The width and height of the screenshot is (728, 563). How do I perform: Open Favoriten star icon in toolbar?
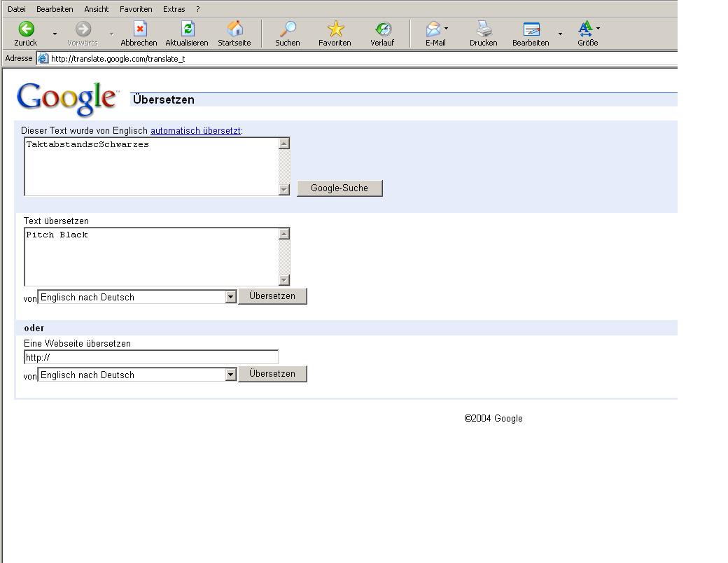(x=335, y=29)
